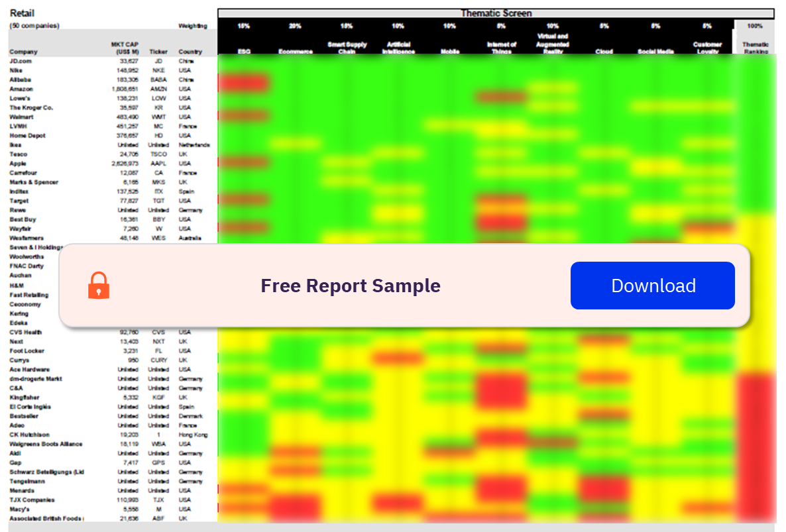Click the Denmark country cell

click(x=190, y=416)
